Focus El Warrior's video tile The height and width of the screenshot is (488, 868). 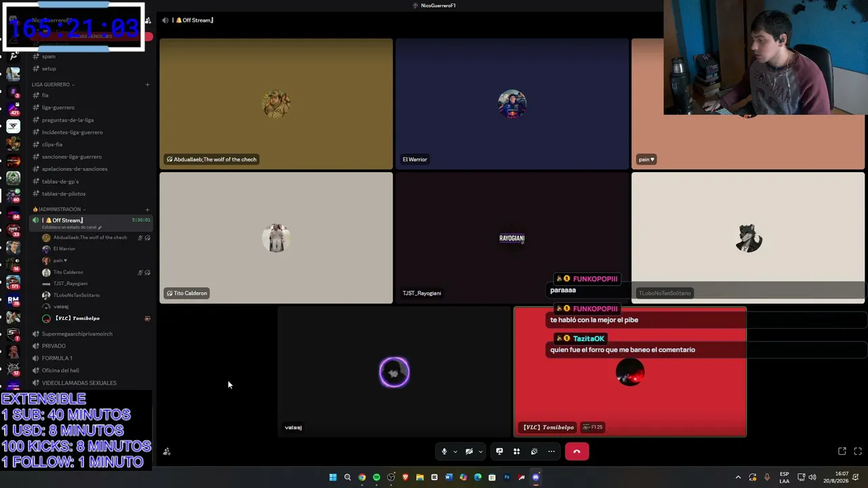tap(512, 104)
